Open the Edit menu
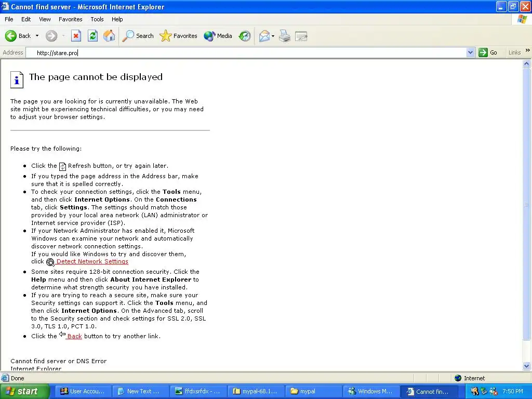532x399 pixels. 26,19
